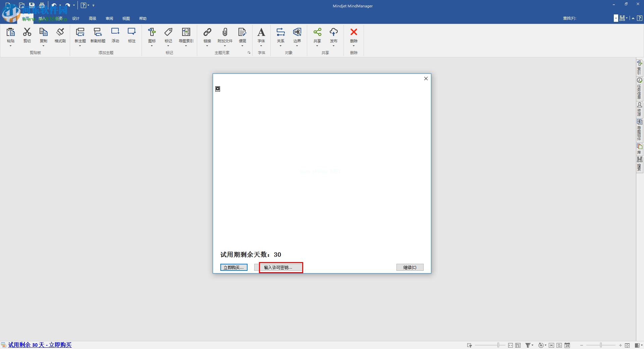The height and width of the screenshot is (349, 644).
Task: Click the 发布 (Publish) cloud icon
Action: (334, 32)
